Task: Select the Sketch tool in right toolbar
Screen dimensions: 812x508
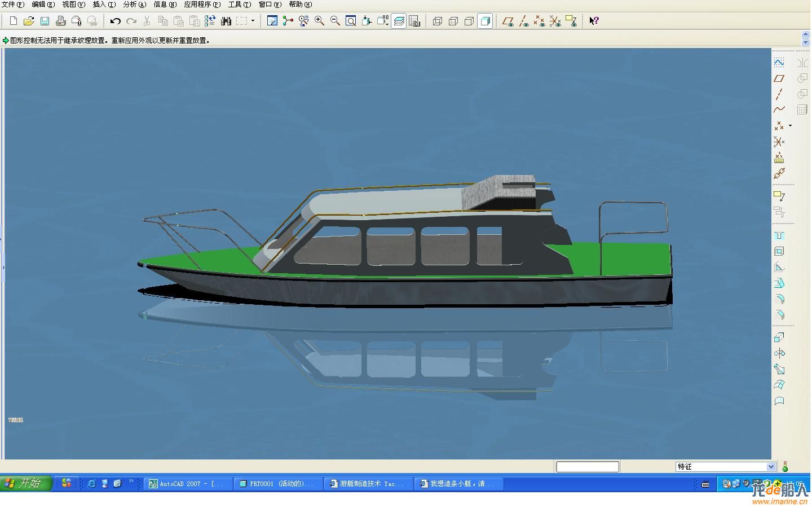Action: coord(779,62)
